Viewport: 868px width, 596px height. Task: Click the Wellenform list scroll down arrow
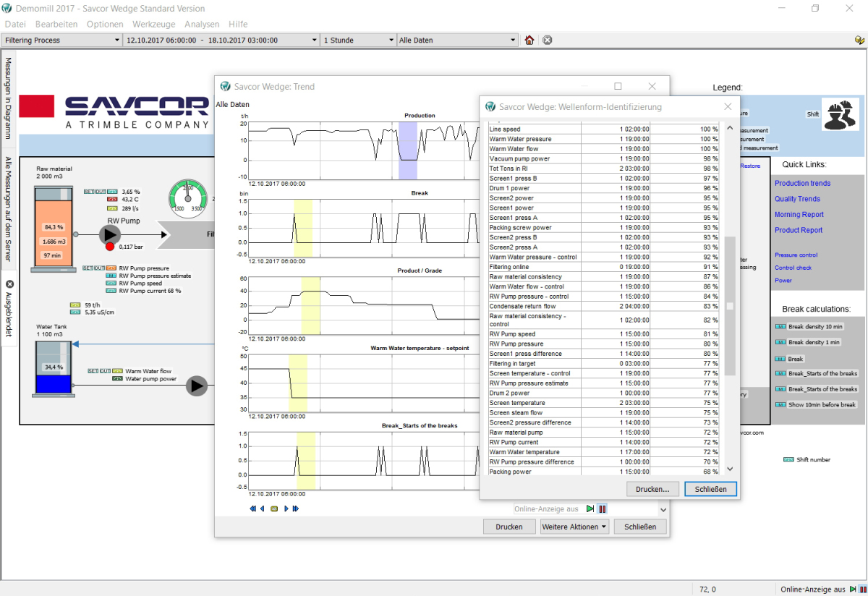[730, 469]
